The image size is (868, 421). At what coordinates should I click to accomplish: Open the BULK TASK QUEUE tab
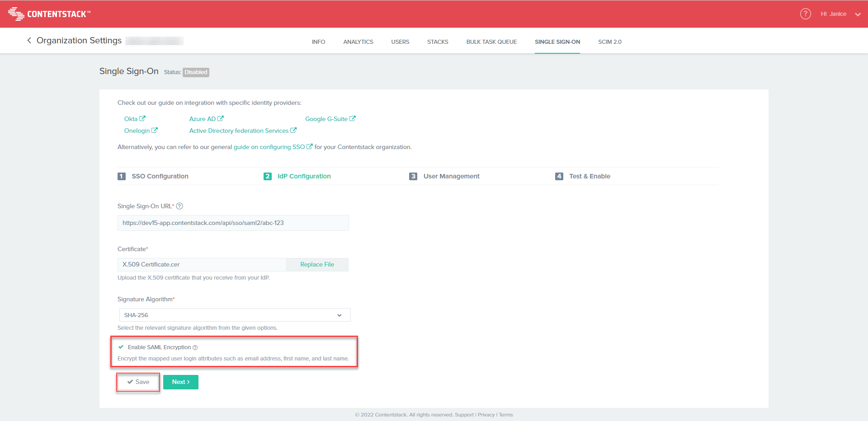(x=491, y=42)
